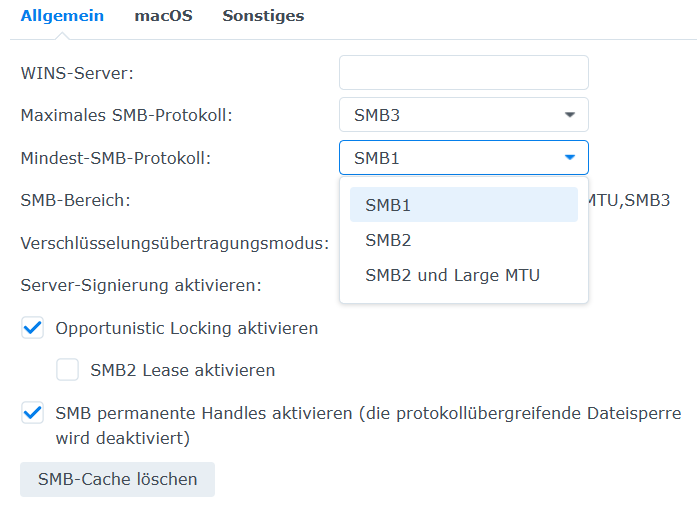
Task: Open the Maximales SMB-Protokoll combo box showing SMB3
Action: coord(463,115)
